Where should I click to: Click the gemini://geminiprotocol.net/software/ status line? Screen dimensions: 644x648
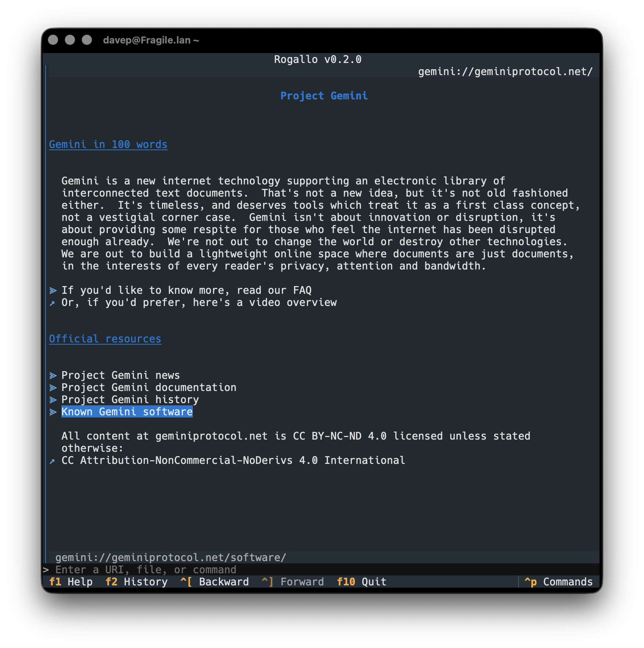[171, 557]
